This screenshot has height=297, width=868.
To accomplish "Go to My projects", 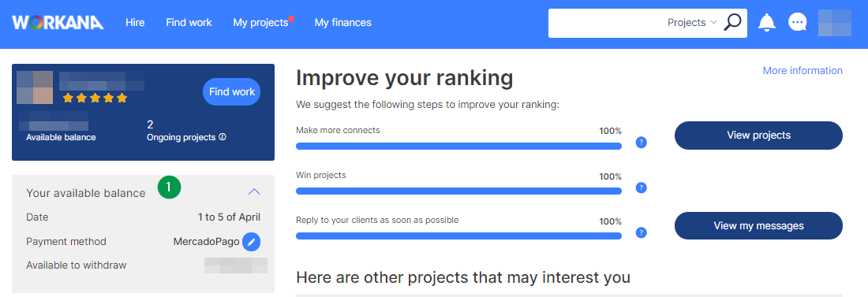I will 260,23.
